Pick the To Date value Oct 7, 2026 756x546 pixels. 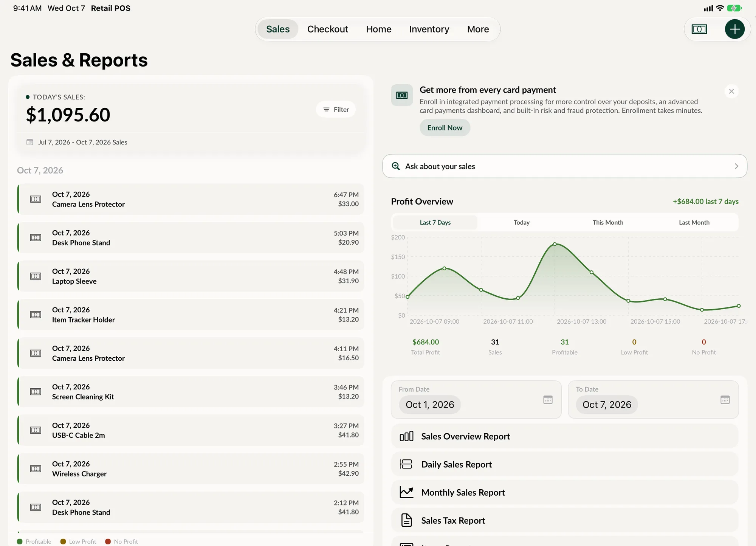[x=607, y=405]
